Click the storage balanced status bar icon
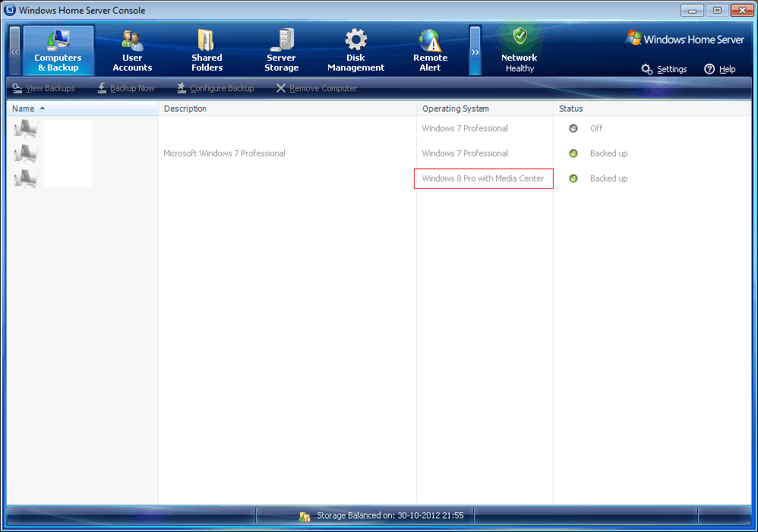Screen dimensions: 758x532 (304, 517)
